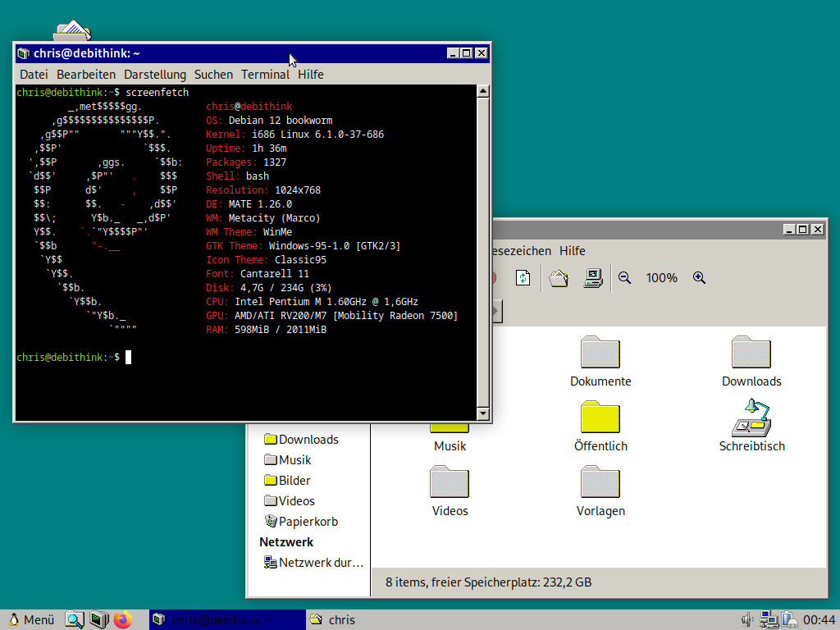Click the terminal scrollbar up arrow
Screen dimensions: 840x630
pos(482,91)
